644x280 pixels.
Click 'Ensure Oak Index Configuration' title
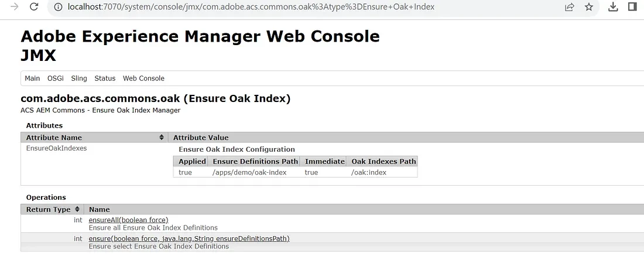(x=237, y=149)
